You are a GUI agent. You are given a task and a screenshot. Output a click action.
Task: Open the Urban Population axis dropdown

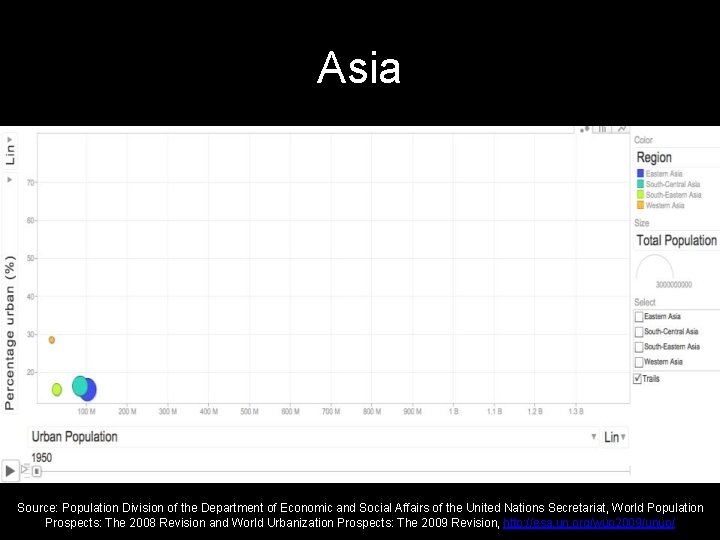tap(314, 437)
